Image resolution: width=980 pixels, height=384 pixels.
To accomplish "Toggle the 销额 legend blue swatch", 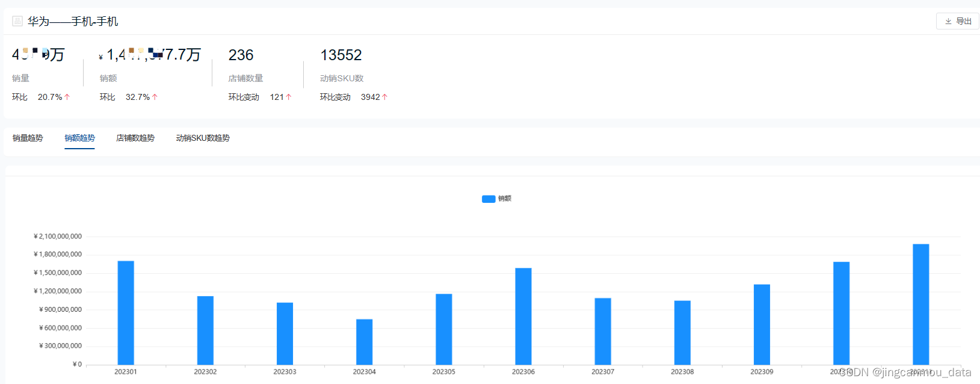I will pos(488,199).
